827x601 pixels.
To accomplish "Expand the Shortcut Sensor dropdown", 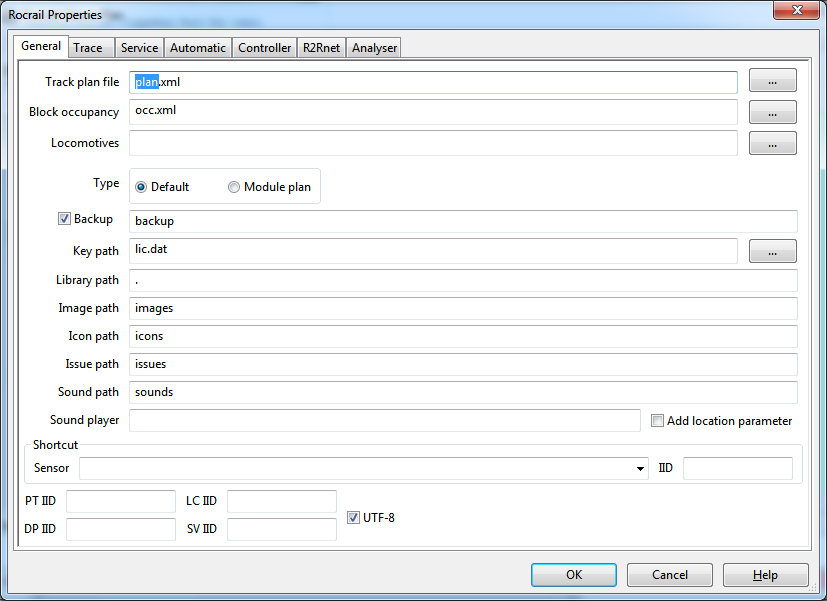I will (640, 468).
